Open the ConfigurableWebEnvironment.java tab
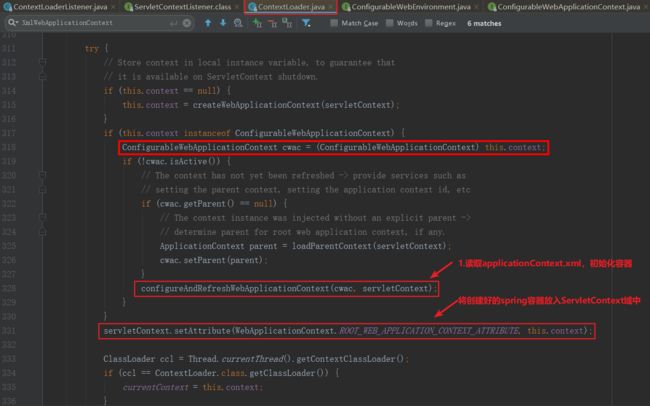Viewport: 650px width, 406px height. click(x=403, y=7)
